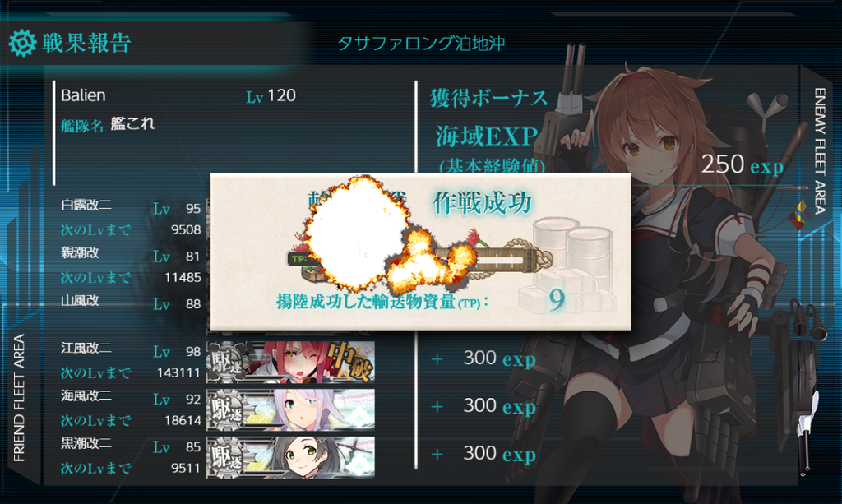This screenshot has width=842, height=504.
Task: Click the 中破 damage stamp on 江風's banner
Action: [350, 361]
